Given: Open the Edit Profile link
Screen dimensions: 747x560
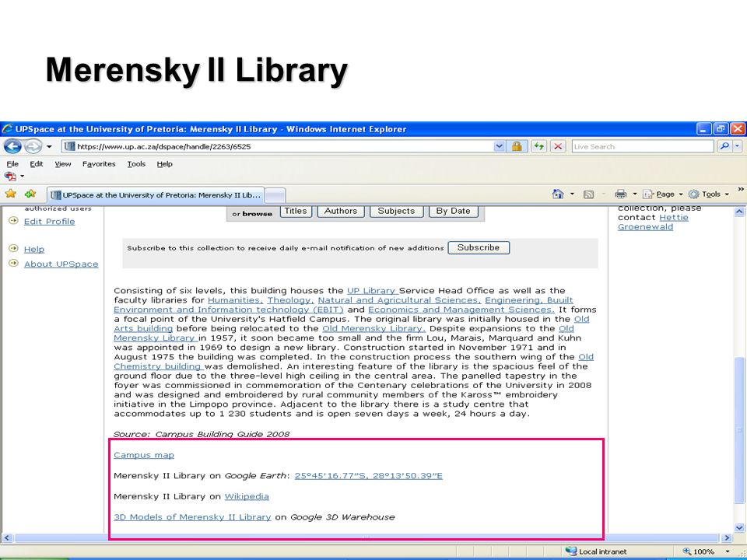Looking at the screenshot, I should (x=50, y=222).
